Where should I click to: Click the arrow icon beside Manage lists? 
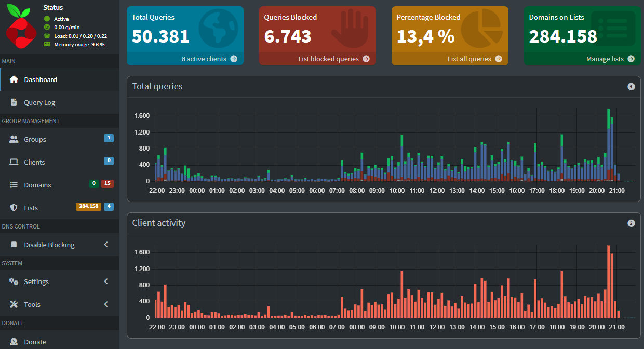(631, 59)
